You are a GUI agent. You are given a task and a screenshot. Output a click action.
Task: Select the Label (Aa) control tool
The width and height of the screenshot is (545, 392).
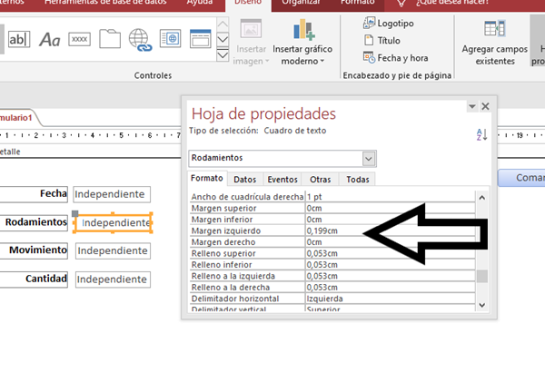click(x=50, y=39)
